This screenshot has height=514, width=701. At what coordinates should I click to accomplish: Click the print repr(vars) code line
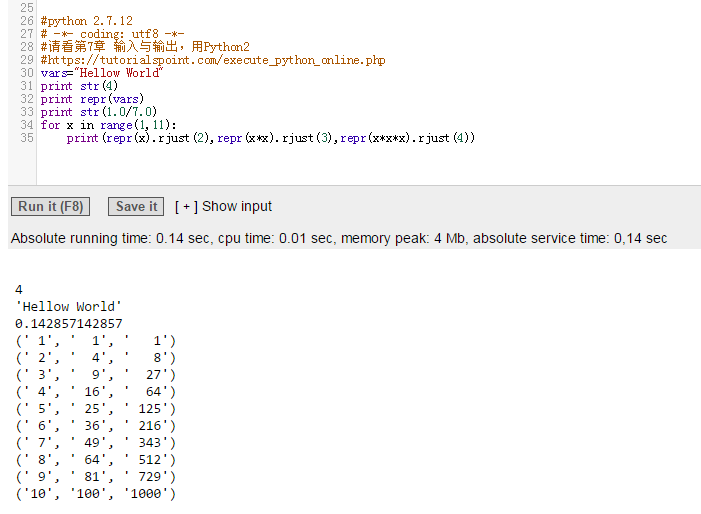[92, 99]
